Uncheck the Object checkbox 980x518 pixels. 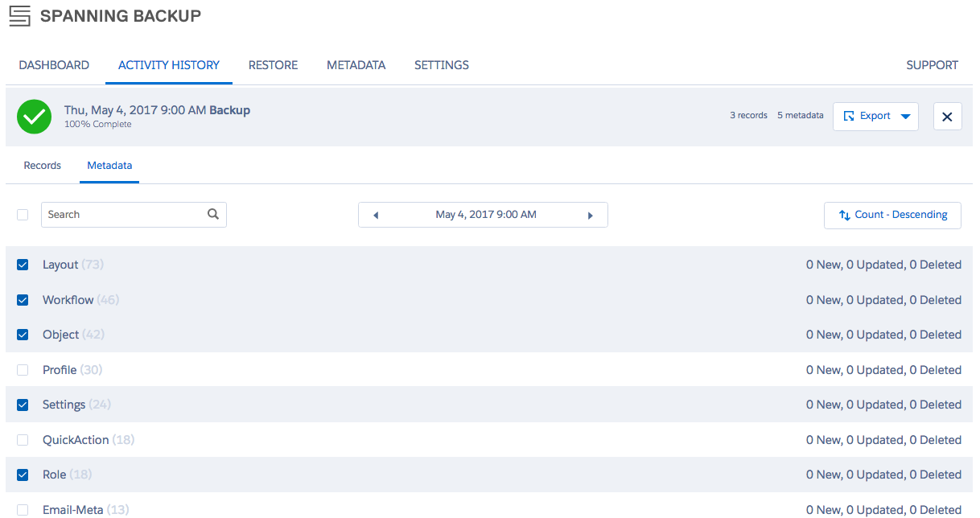pos(23,335)
